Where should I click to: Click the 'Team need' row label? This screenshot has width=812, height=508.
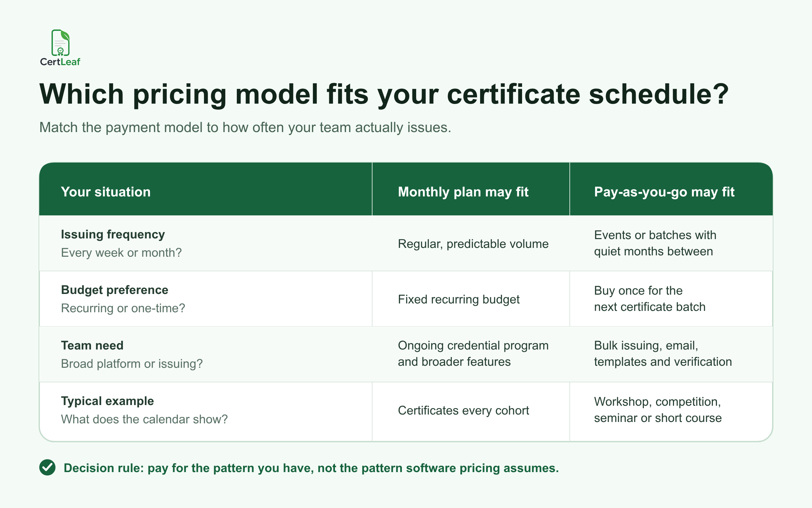(92, 345)
